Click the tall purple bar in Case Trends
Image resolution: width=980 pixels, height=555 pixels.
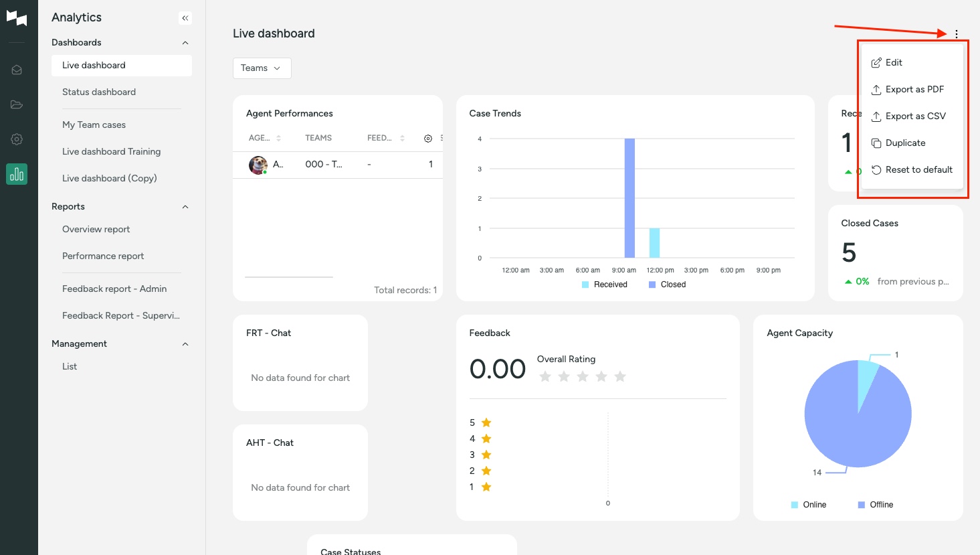[629, 198]
